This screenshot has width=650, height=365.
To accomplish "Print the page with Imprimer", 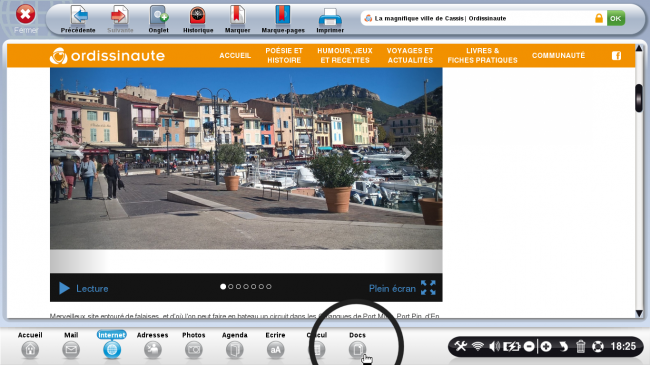I will tap(330, 19).
